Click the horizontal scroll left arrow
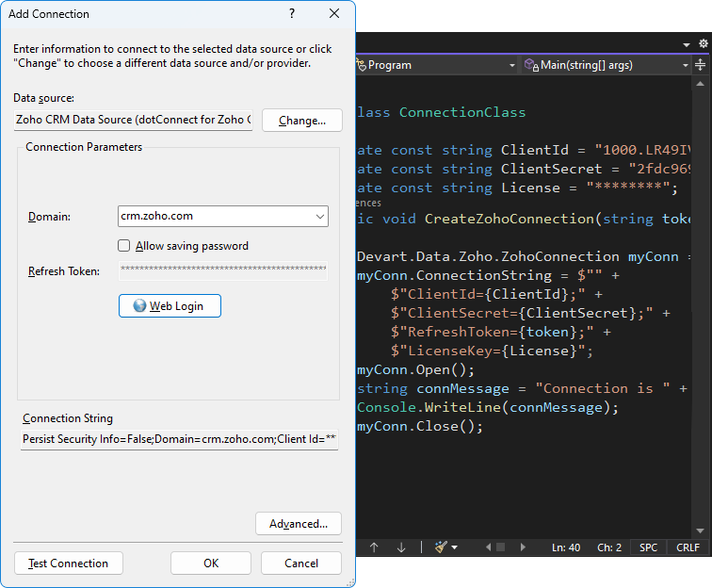The image size is (712, 588). pos(488,547)
